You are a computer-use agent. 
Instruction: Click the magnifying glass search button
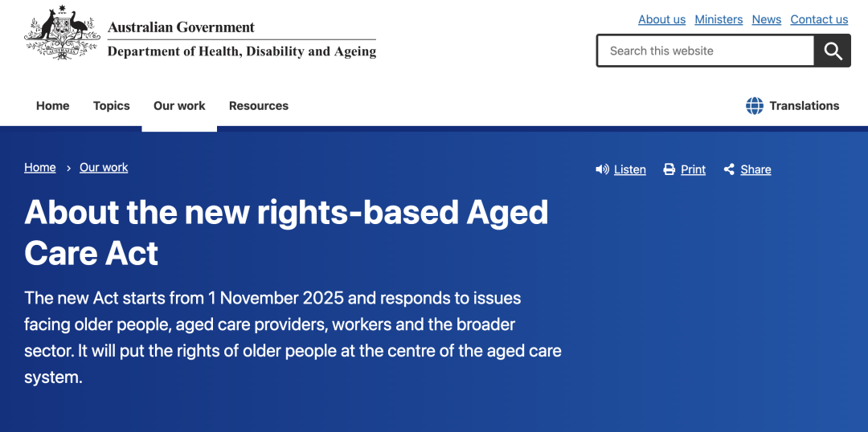(833, 51)
